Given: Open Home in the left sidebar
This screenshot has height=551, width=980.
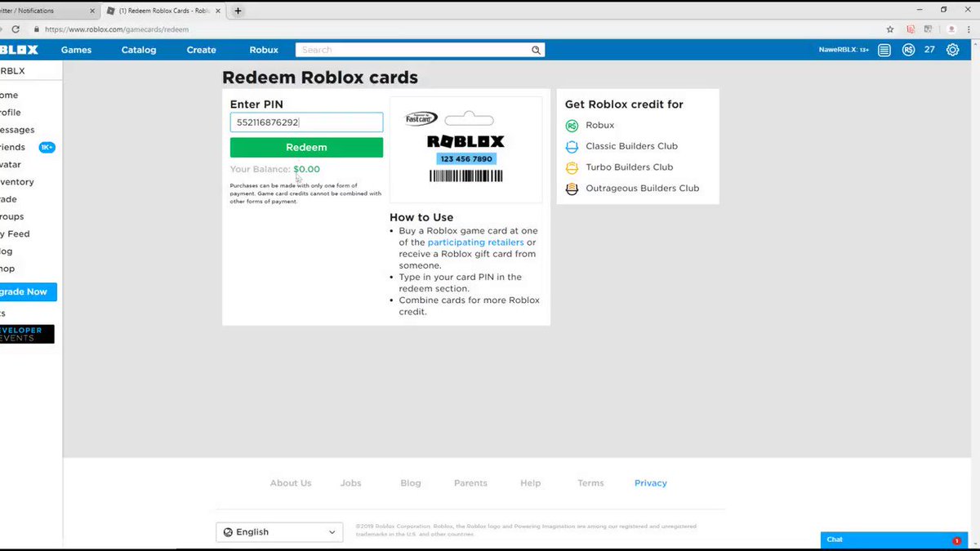Looking at the screenshot, I should pos(9,96).
